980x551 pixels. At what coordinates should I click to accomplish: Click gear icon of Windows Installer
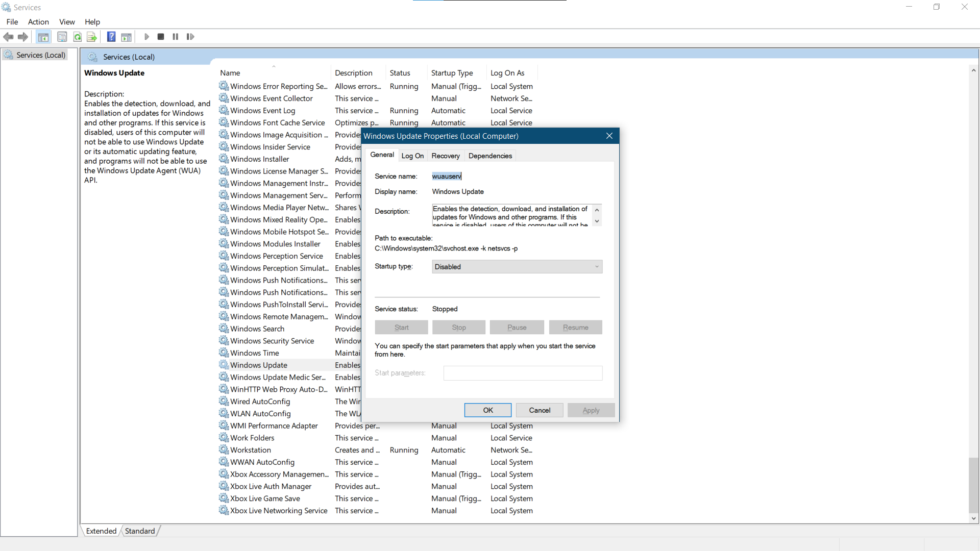(x=224, y=159)
